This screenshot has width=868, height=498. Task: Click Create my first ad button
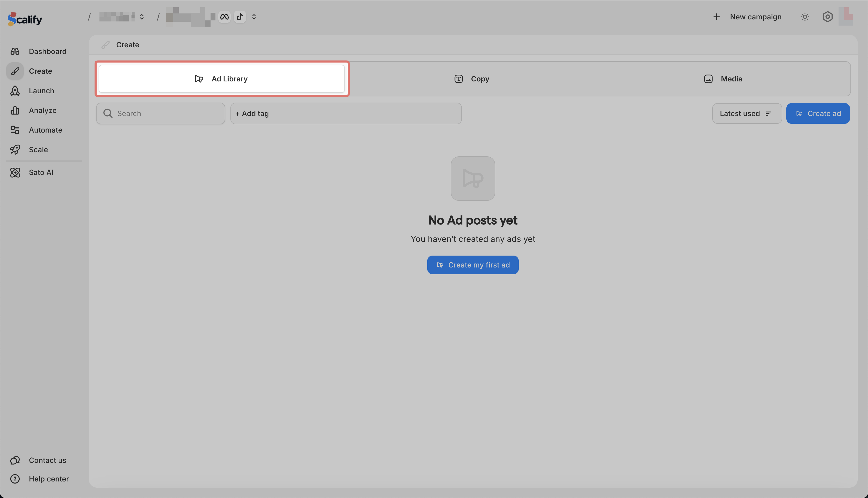[x=472, y=265]
